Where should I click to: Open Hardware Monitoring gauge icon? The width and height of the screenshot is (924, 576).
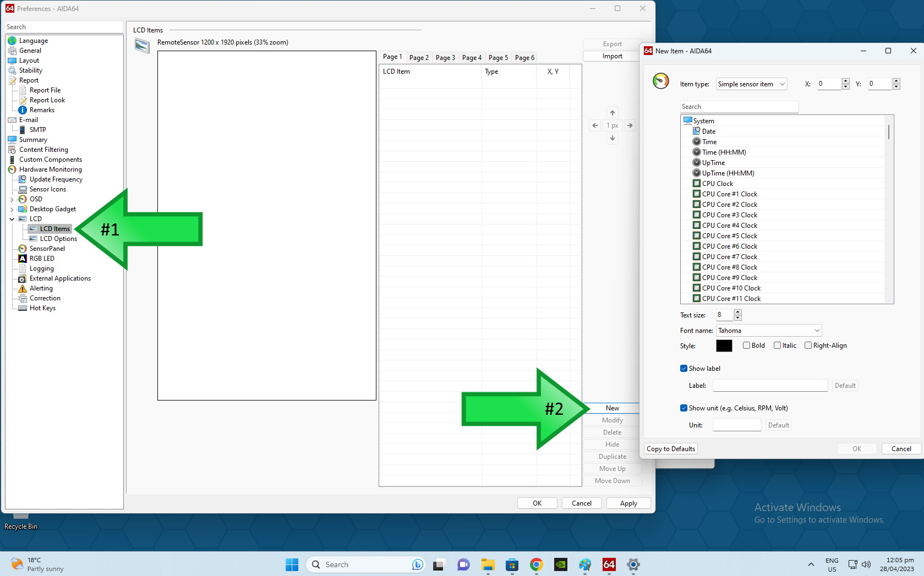[x=12, y=169]
